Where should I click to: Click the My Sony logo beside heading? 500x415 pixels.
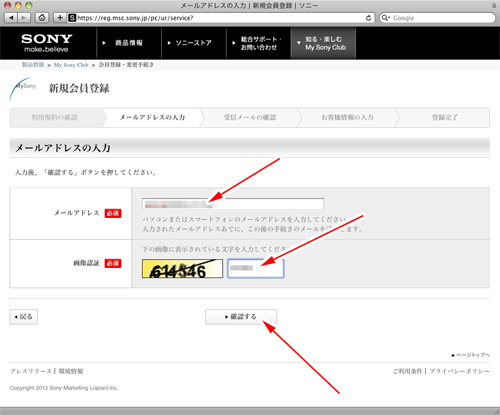[x=23, y=89]
